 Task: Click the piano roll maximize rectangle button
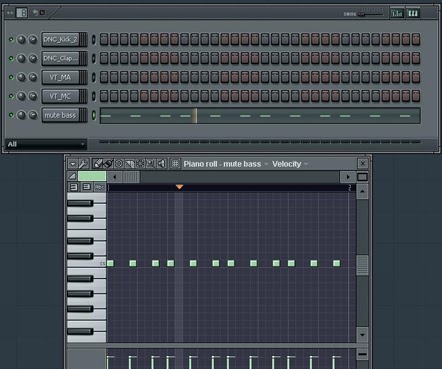[362, 177]
